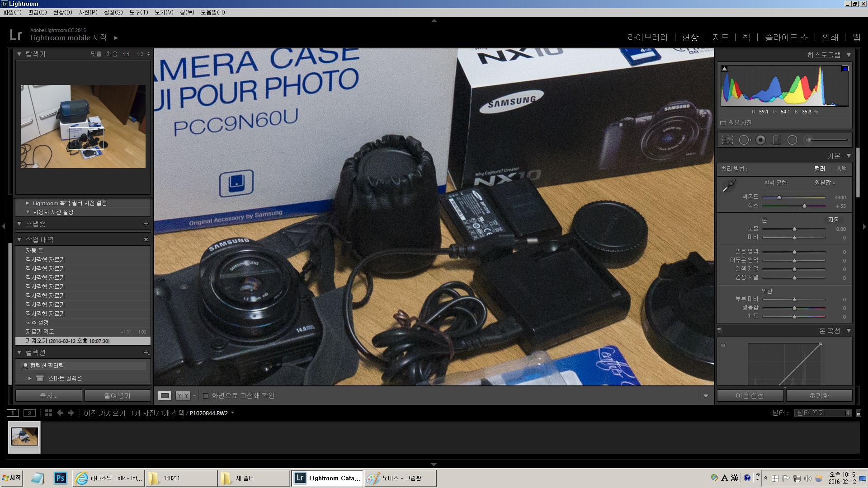This screenshot has width=868, height=488.
Task: Open white balance preset dropdown (원본값)
Action: coord(825,183)
